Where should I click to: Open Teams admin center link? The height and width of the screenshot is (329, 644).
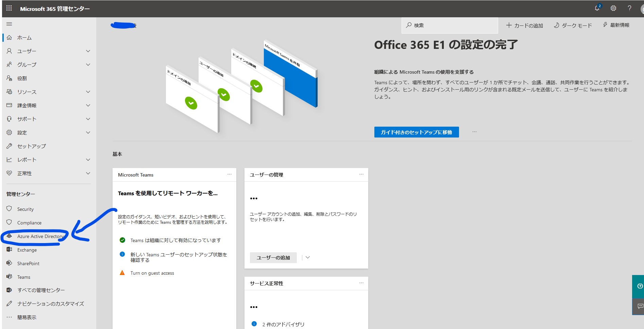click(24, 277)
